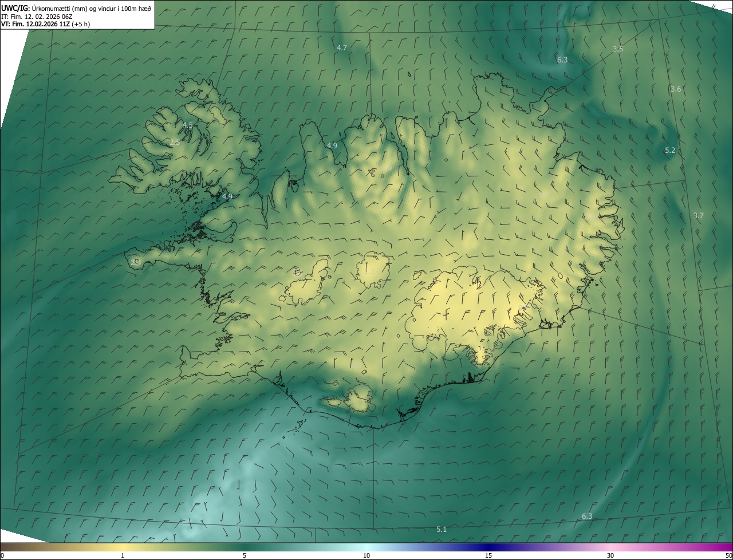This screenshot has height=560, width=733.
Task: Select the 50 tick on the color scale
Action: pos(728,555)
